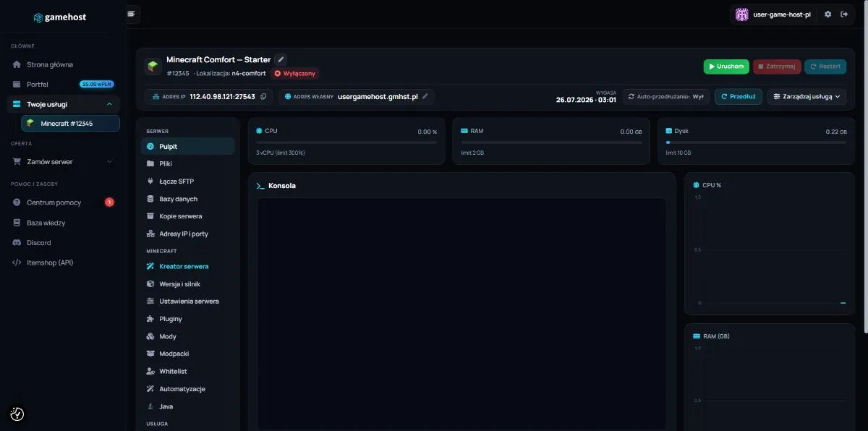This screenshot has width=868, height=431.
Task: Click the gamehost logo
Action: click(60, 17)
